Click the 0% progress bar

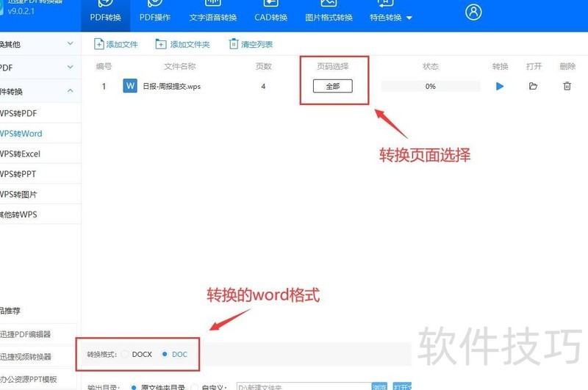pyautogui.click(x=431, y=86)
